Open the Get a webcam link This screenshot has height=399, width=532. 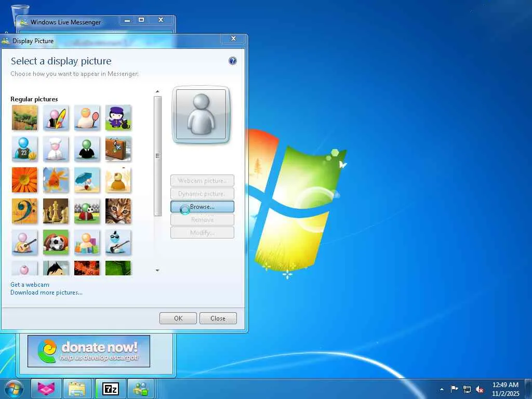(x=30, y=285)
